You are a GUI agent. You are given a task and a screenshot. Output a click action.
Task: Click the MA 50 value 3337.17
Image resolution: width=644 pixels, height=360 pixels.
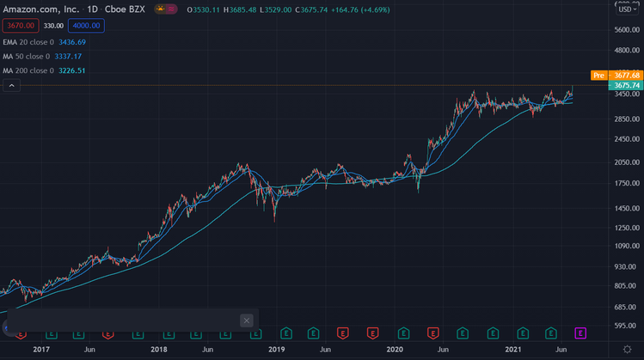pyautogui.click(x=68, y=56)
